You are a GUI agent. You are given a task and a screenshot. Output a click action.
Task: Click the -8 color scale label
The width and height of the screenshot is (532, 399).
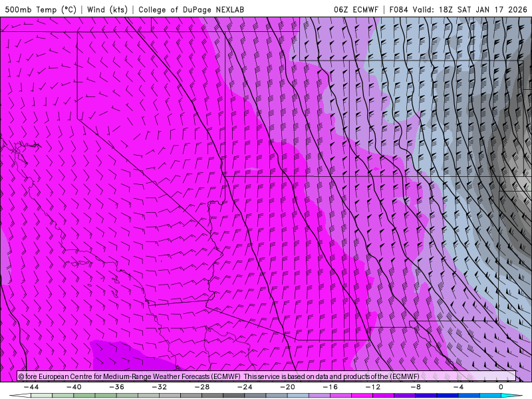coord(416,387)
